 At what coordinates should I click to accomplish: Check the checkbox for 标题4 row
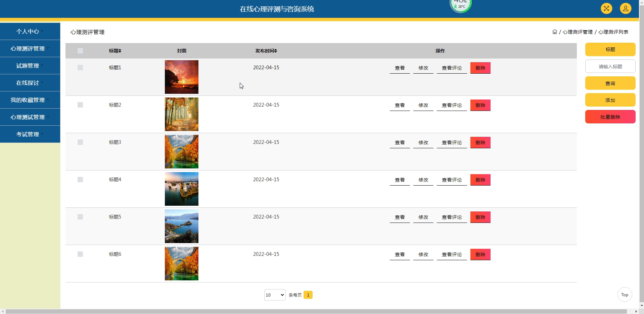click(80, 180)
